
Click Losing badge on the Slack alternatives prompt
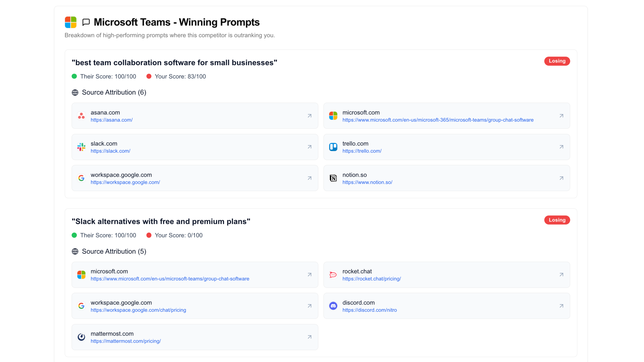(x=557, y=220)
